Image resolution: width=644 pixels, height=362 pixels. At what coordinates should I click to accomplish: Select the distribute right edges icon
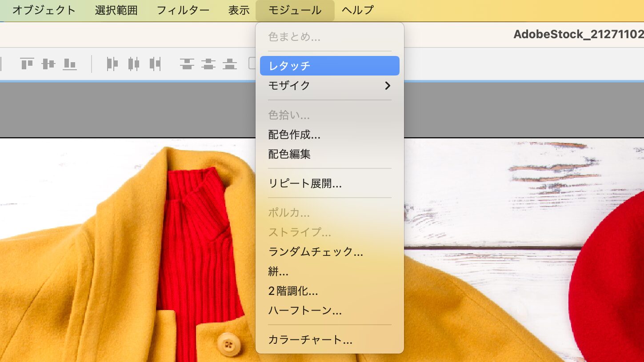[155, 64]
